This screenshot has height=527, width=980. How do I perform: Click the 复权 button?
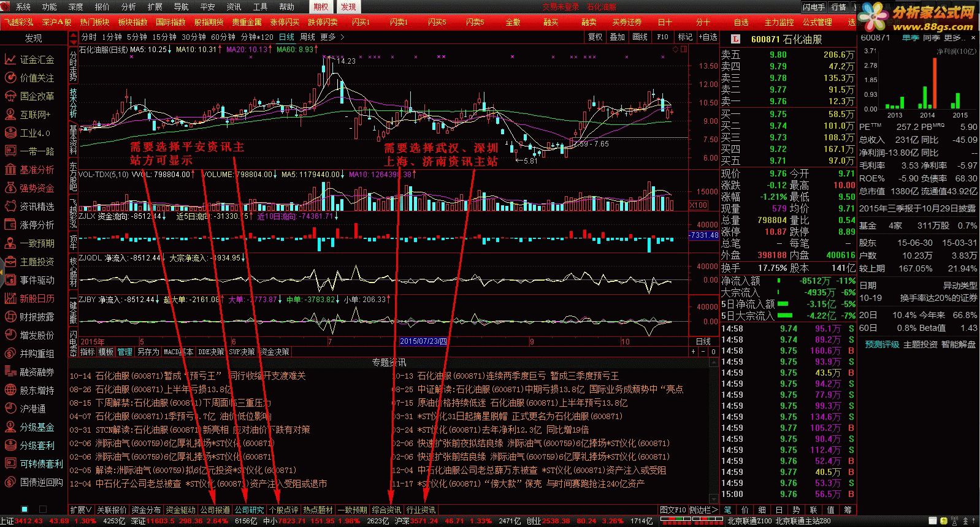595,37
